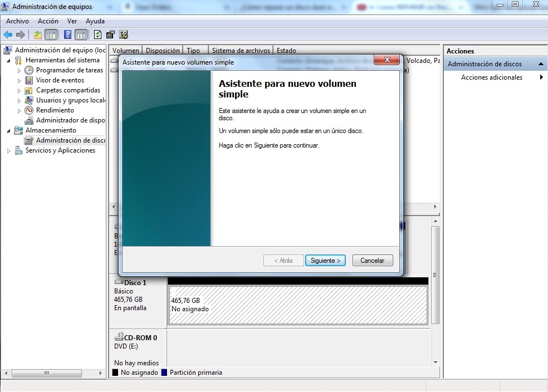Click the Herramientas del sistema tools icon

18,61
